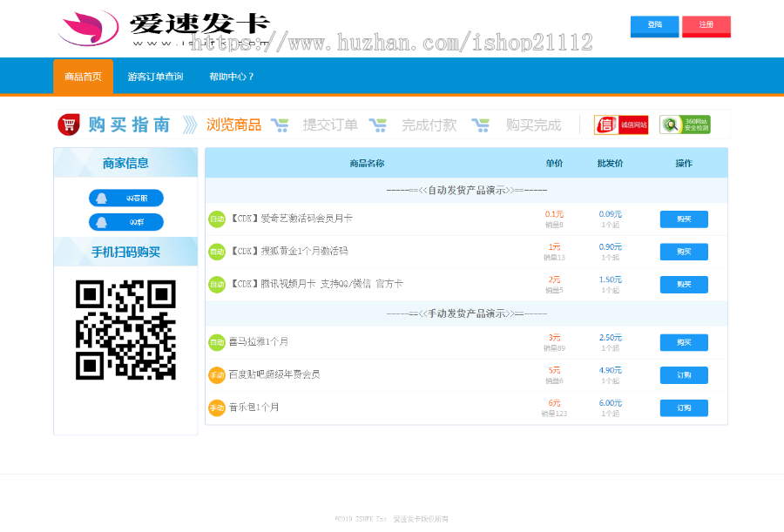The width and height of the screenshot is (784, 532).
Task: Click the 商家信息 sidebar heading
Action: tap(125, 163)
